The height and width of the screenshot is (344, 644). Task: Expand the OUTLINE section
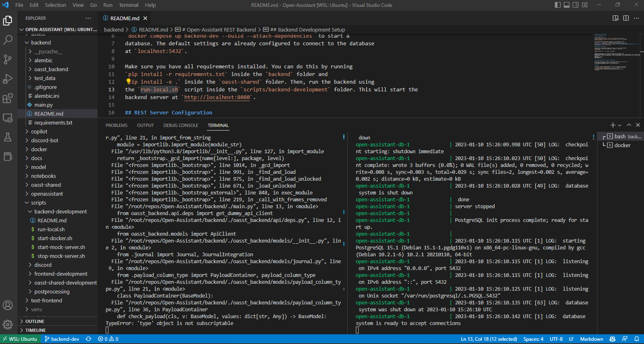click(x=35, y=321)
